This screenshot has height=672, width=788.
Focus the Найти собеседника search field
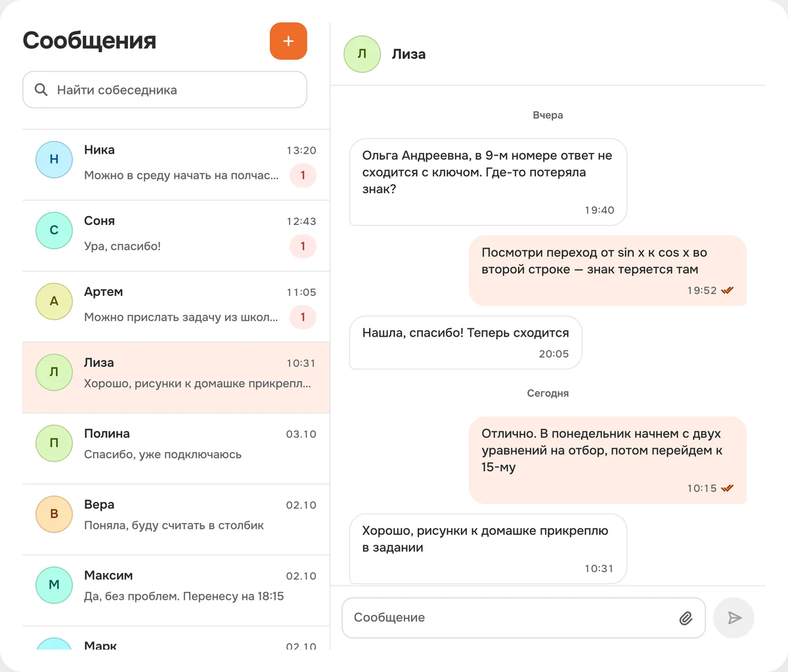[x=165, y=90]
